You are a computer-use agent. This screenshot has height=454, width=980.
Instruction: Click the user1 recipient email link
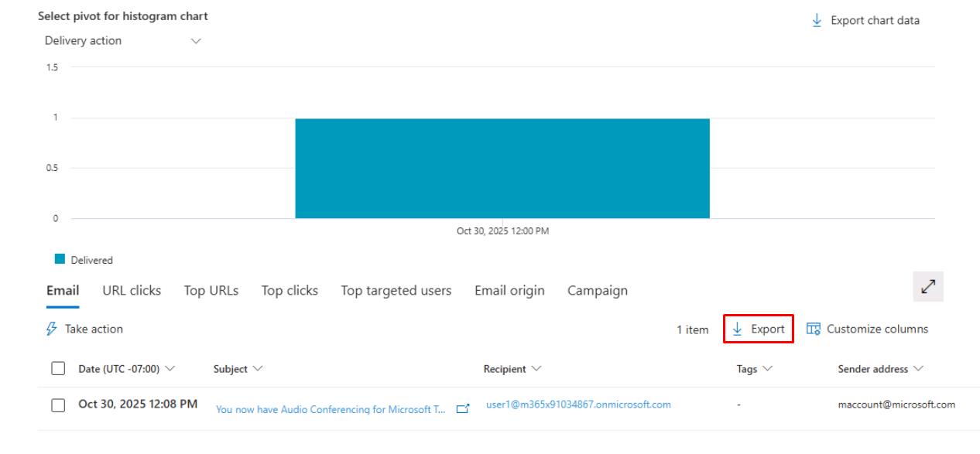point(578,405)
